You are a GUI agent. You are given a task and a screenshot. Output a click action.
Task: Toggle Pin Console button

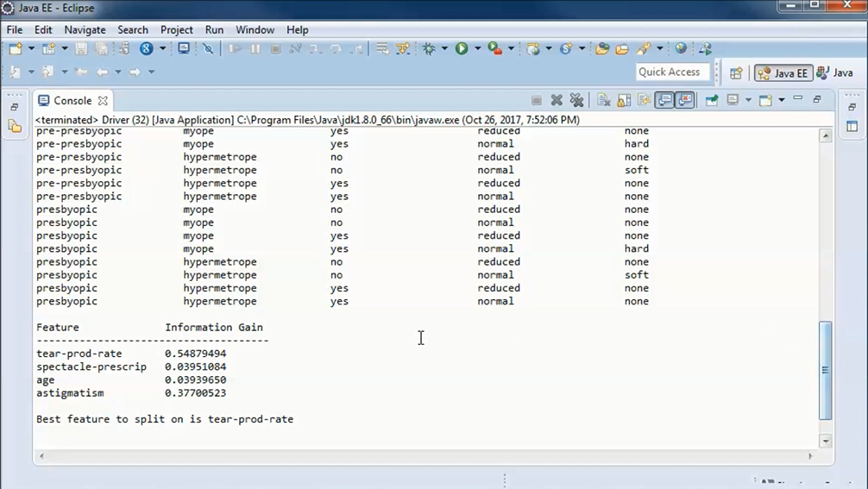pyautogui.click(x=712, y=100)
